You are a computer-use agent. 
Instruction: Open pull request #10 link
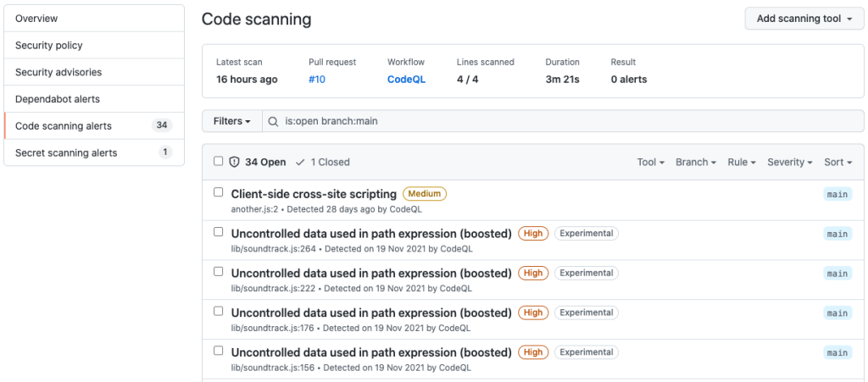tap(317, 80)
